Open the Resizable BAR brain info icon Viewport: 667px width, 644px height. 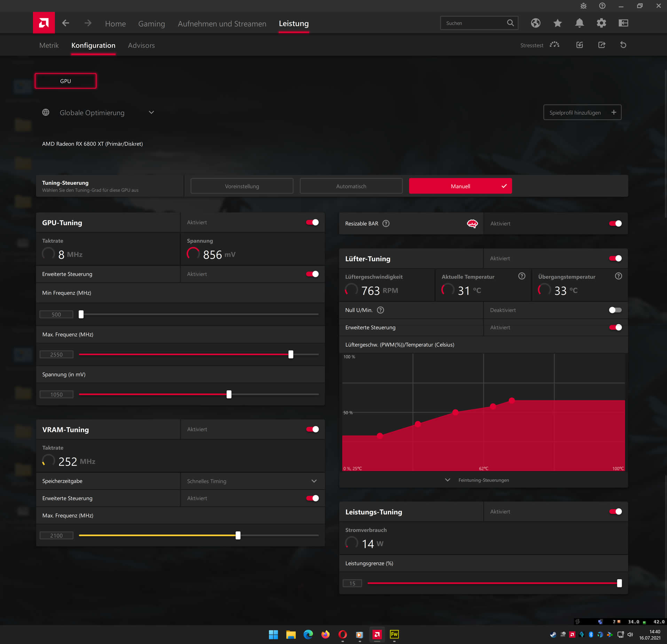pos(472,223)
